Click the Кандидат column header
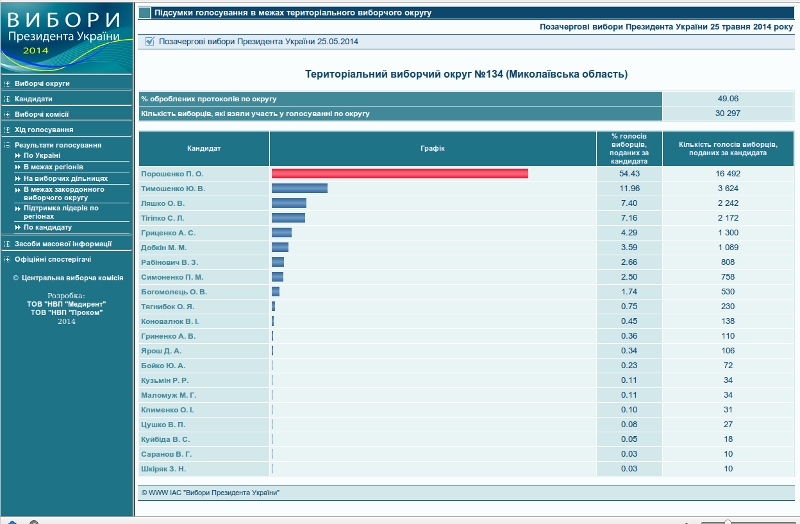800x524 pixels. [204, 148]
